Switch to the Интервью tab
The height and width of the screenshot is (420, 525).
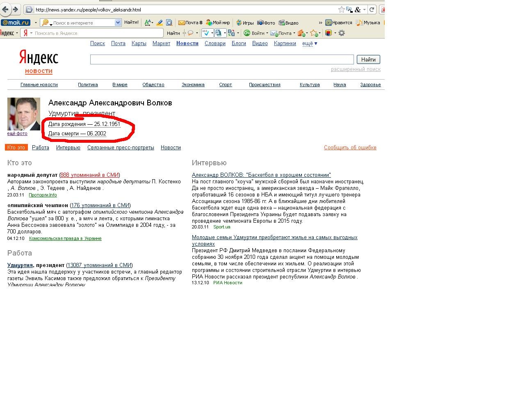point(68,147)
